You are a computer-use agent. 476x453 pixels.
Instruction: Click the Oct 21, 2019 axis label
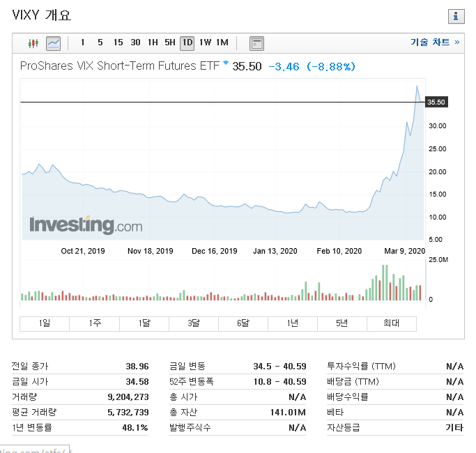point(83,251)
